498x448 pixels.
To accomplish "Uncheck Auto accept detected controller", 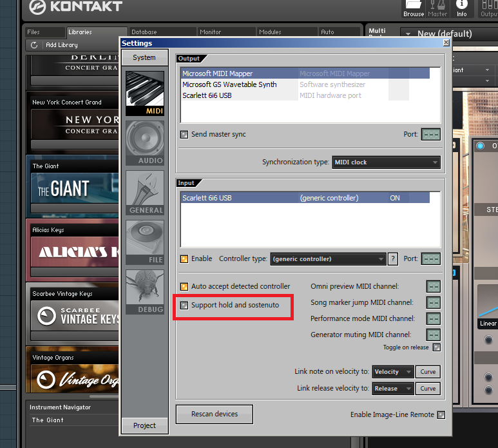I will (x=184, y=287).
